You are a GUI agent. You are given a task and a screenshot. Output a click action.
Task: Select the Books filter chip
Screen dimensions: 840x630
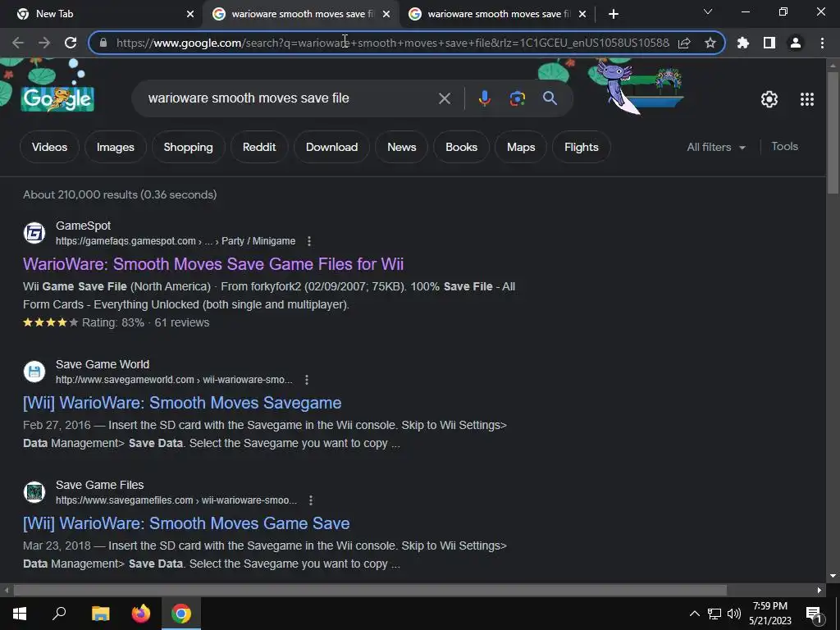tap(461, 147)
